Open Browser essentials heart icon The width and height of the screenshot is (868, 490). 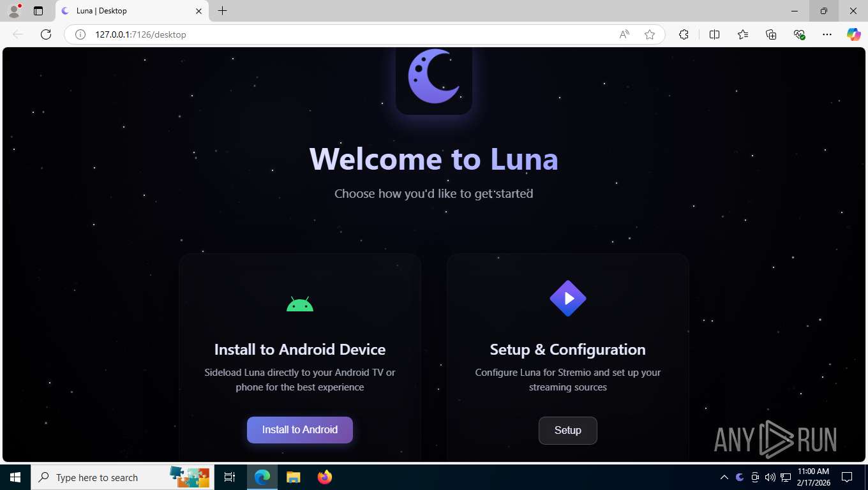[799, 34]
